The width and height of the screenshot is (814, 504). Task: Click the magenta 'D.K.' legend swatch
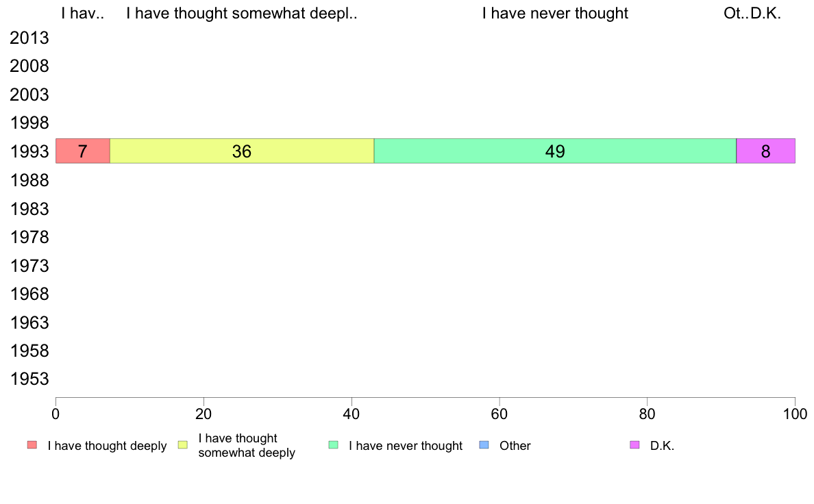click(x=634, y=445)
